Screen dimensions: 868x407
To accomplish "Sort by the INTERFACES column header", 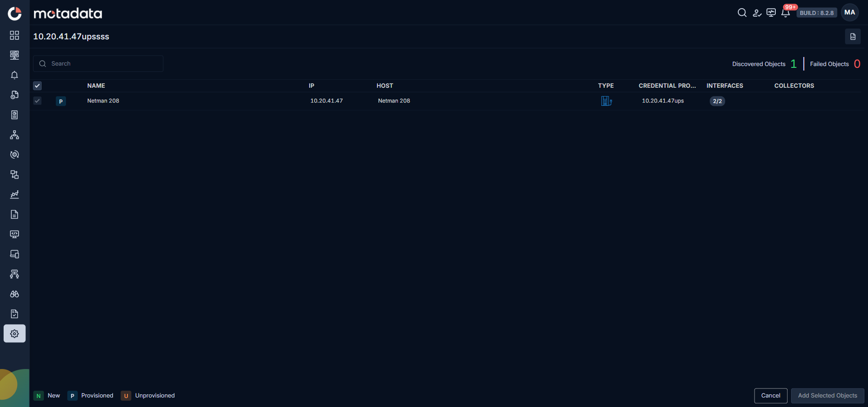I will [725, 86].
